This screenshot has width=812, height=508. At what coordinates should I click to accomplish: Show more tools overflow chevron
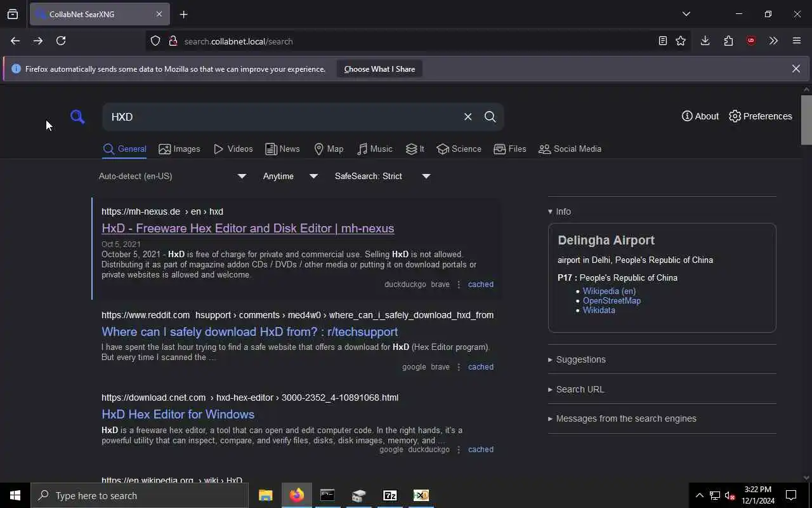tap(773, 41)
